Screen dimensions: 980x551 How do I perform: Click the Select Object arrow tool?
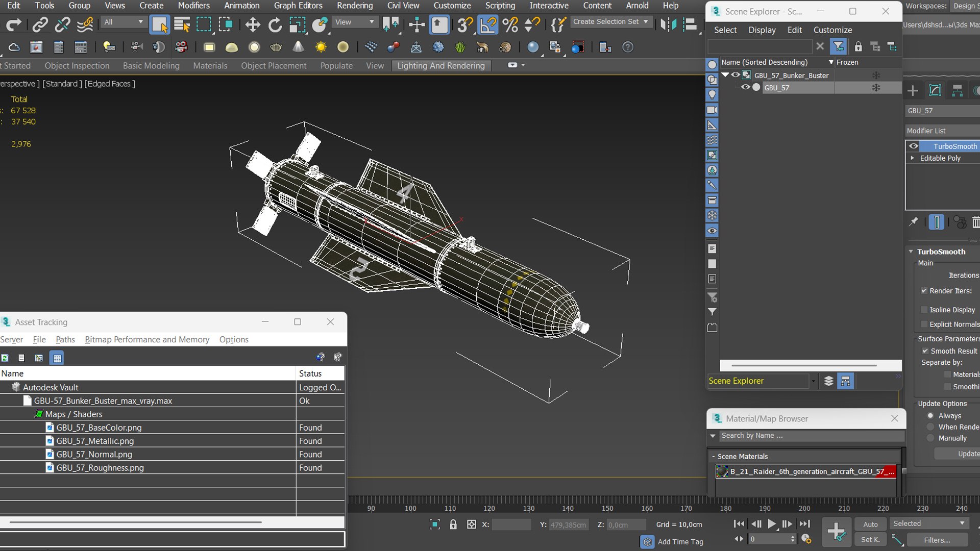pos(159,24)
